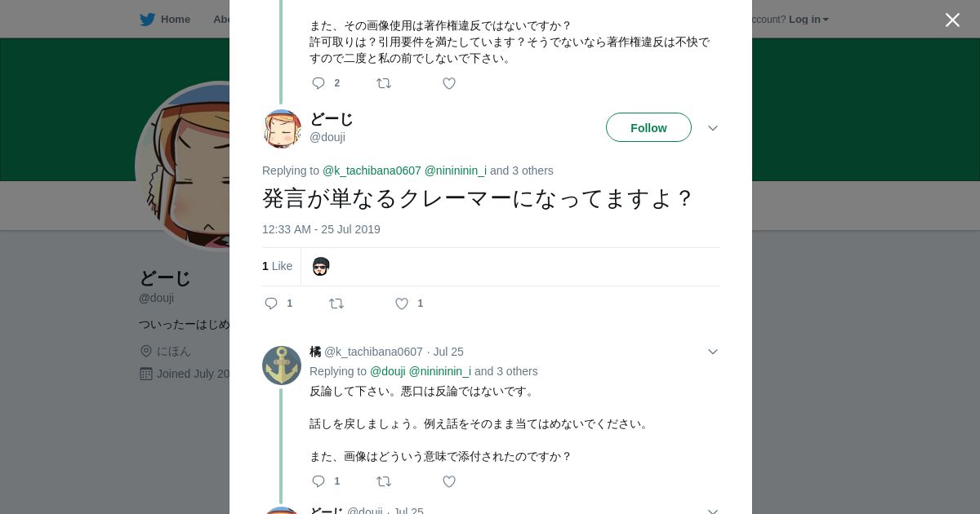Expand options chevron on 橘 tweet
Image resolution: width=980 pixels, height=514 pixels.
tap(713, 352)
